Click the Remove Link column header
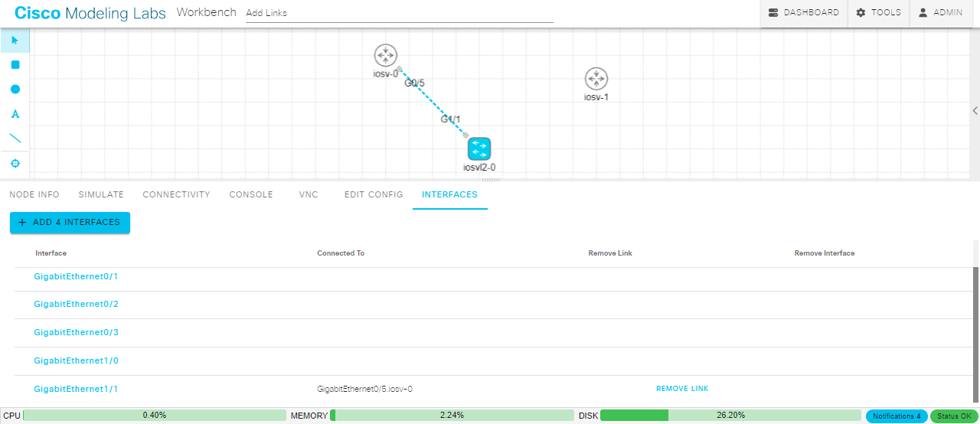980x424 pixels. pos(610,253)
